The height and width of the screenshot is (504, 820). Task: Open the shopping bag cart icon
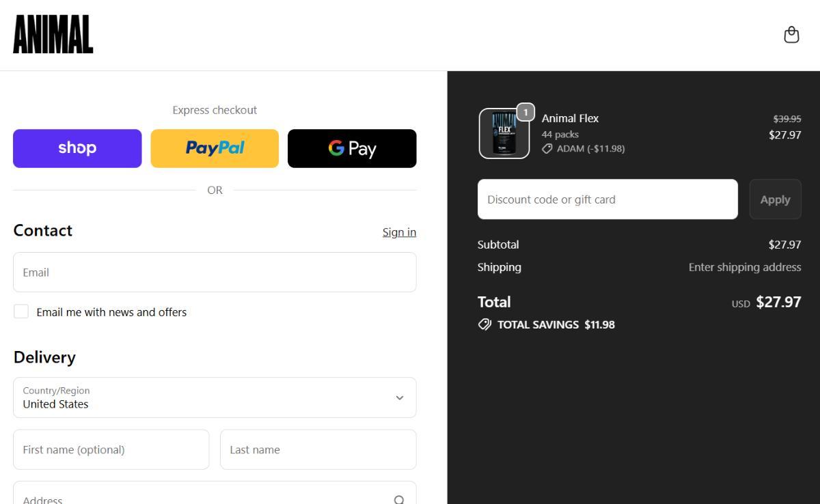click(x=791, y=35)
